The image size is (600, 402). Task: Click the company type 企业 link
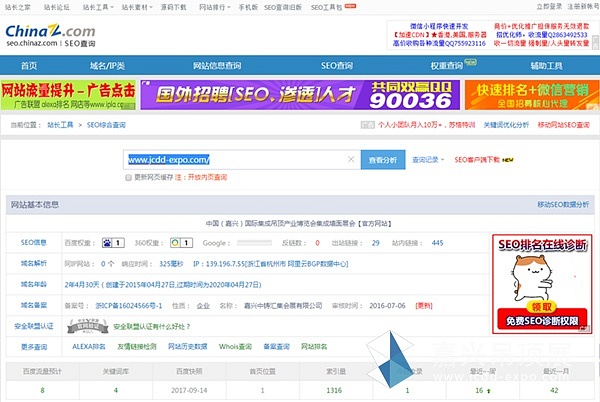click(x=203, y=306)
